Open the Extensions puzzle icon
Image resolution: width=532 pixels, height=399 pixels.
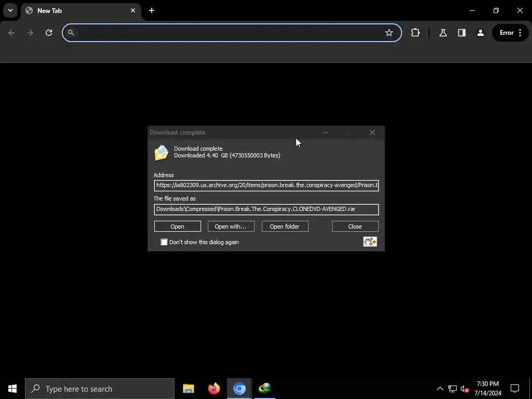(415, 33)
